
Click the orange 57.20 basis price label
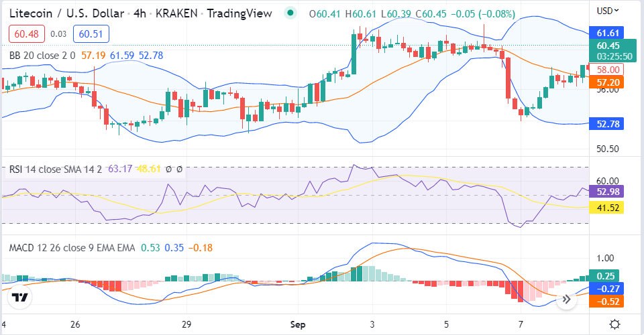[606, 82]
